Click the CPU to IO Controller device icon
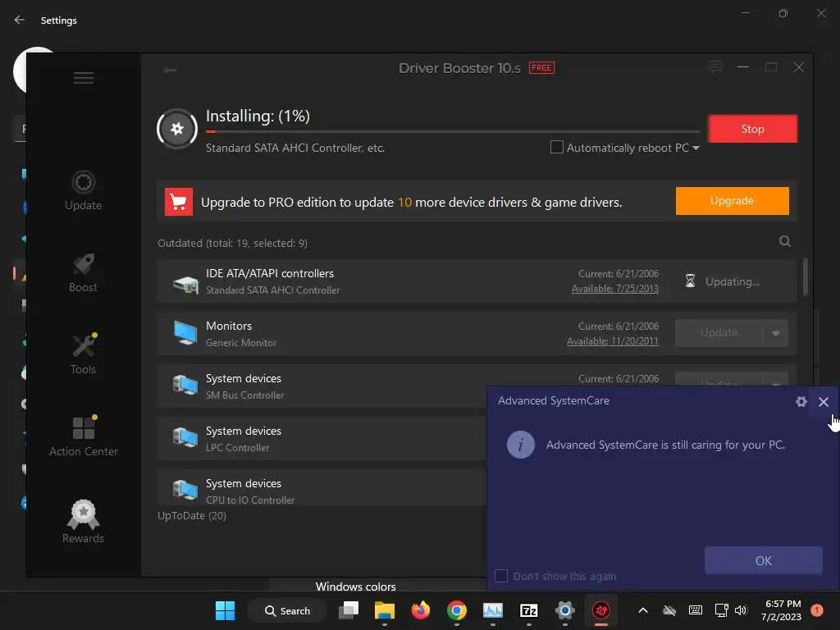This screenshot has height=630, width=840. (185, 489)
